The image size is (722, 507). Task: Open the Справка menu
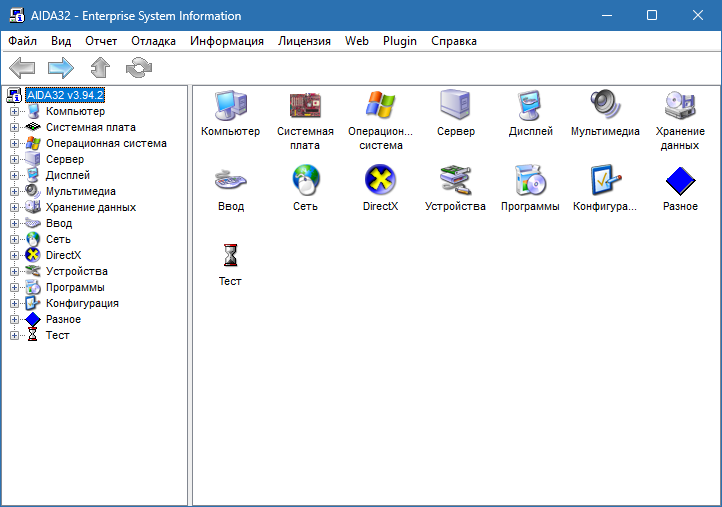click(x=454, y=41)
